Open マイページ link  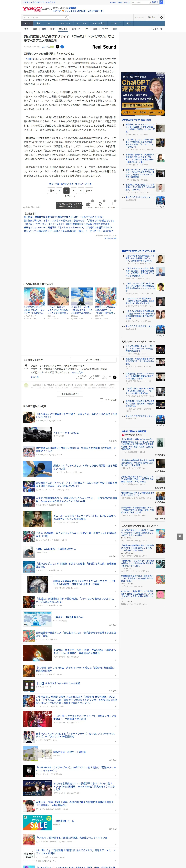tap(139, 17)
